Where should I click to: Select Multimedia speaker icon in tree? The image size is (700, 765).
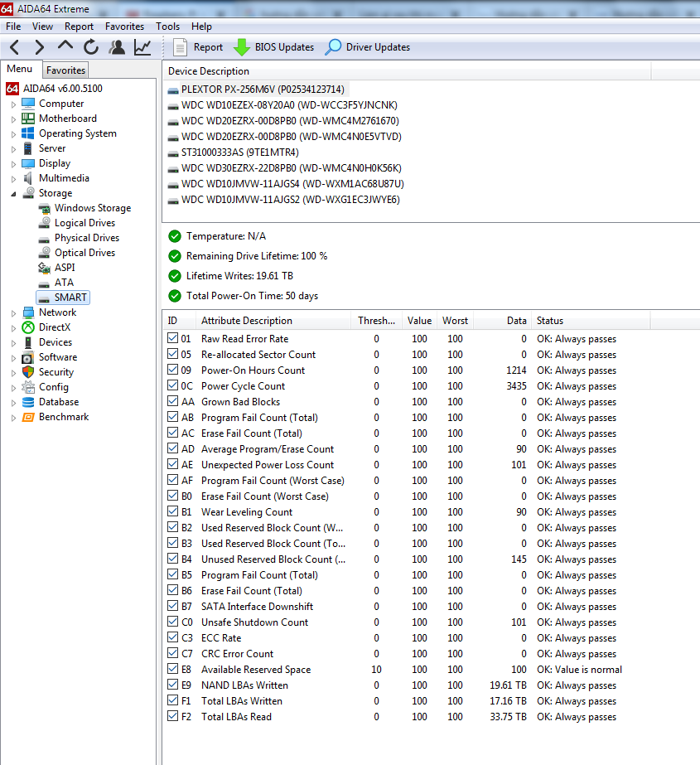(28, 178)
